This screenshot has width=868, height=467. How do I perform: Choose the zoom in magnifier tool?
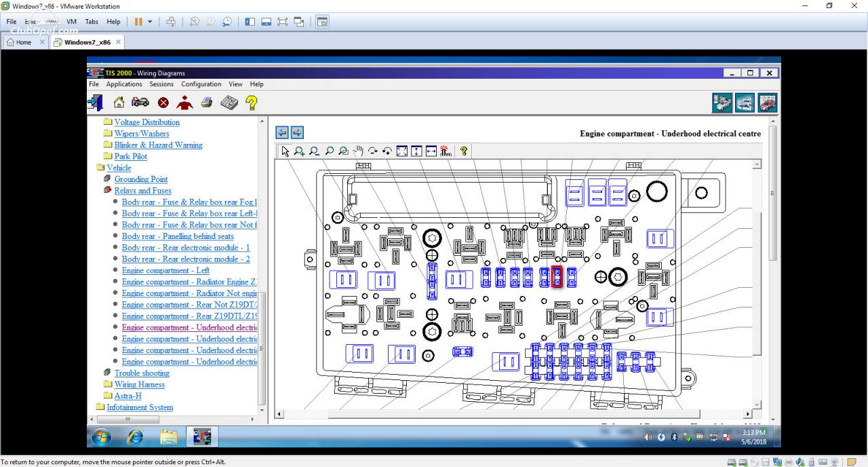[299, 151]
